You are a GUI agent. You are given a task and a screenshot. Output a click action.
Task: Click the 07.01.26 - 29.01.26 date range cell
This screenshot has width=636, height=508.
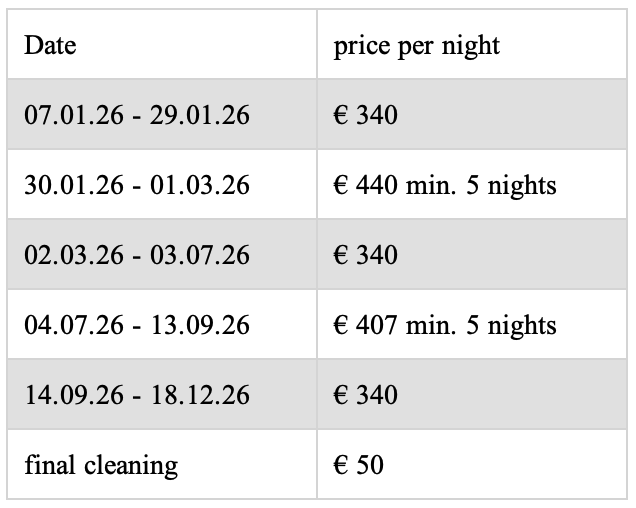click(x=137, y=115)
